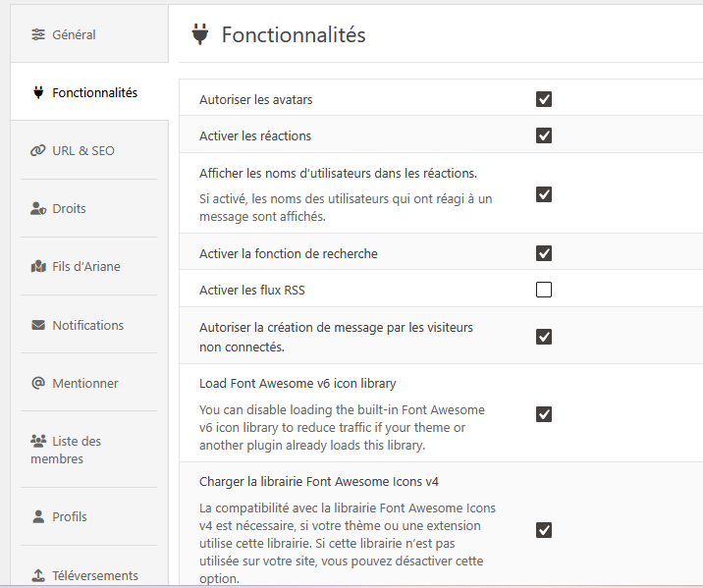The width and height of the screenshot is (703, 588).
Task: Enable Activer les flux RSS checkbox
Action: click(x=544, y=290)
